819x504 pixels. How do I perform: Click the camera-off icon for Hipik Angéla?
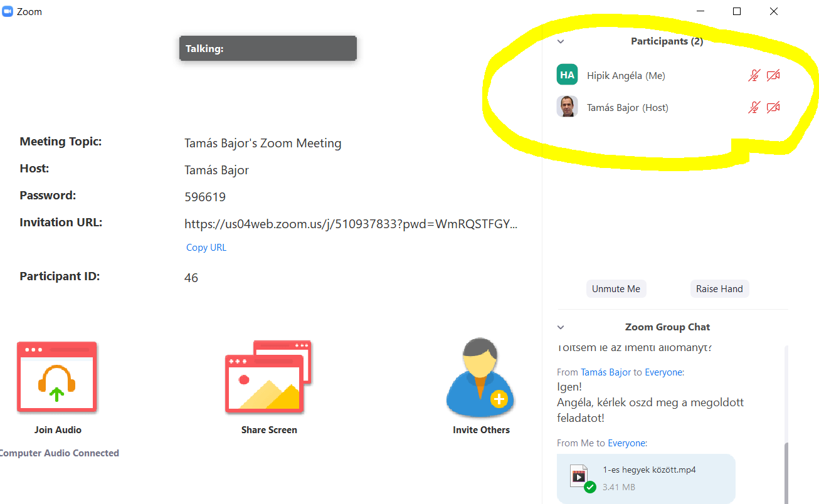[x=773, y=76]
